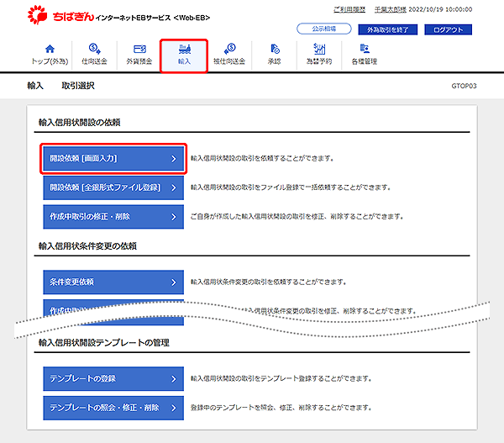Open the 各種管理 menu label
The height and width of the screenshot is (443, 504).
tap(365, 61)
